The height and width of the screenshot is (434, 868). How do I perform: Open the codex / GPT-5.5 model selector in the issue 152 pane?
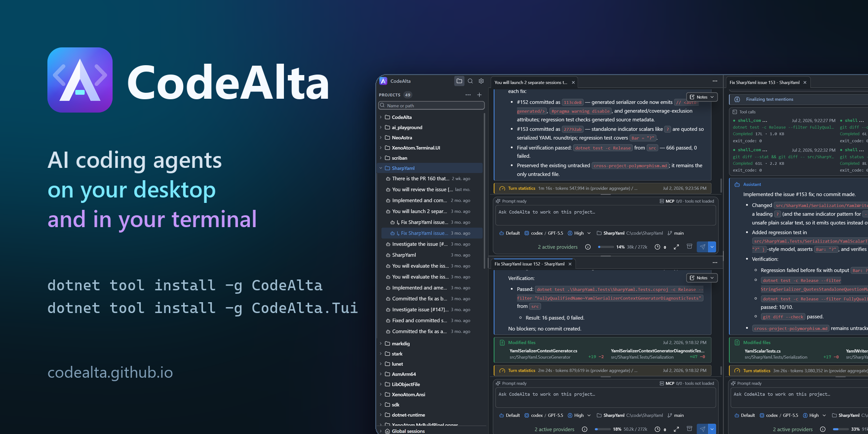[x=543, y=415]
